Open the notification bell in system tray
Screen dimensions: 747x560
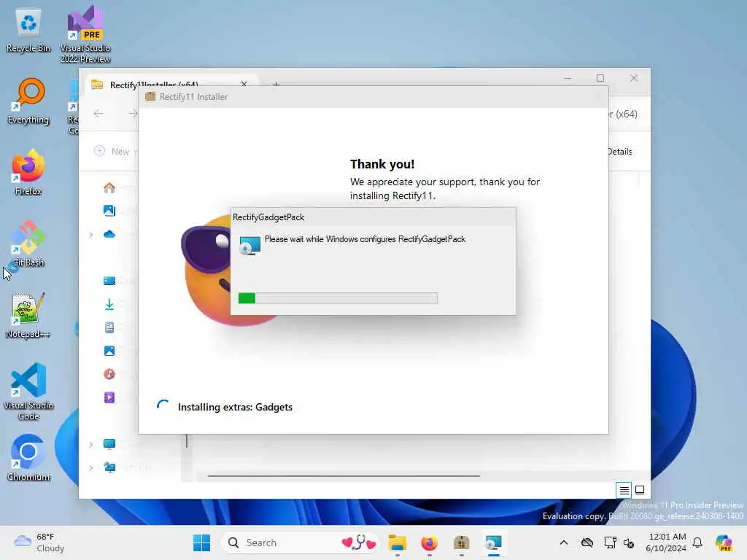697,542
